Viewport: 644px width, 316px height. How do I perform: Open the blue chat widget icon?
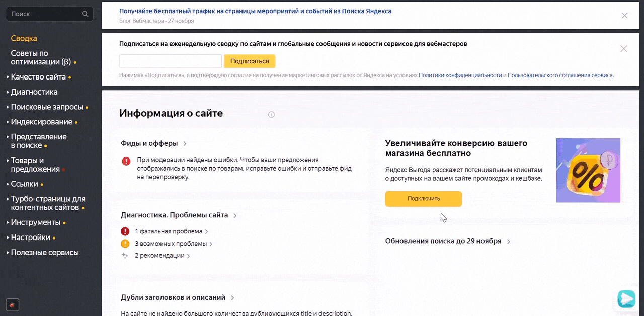[626, 298]
